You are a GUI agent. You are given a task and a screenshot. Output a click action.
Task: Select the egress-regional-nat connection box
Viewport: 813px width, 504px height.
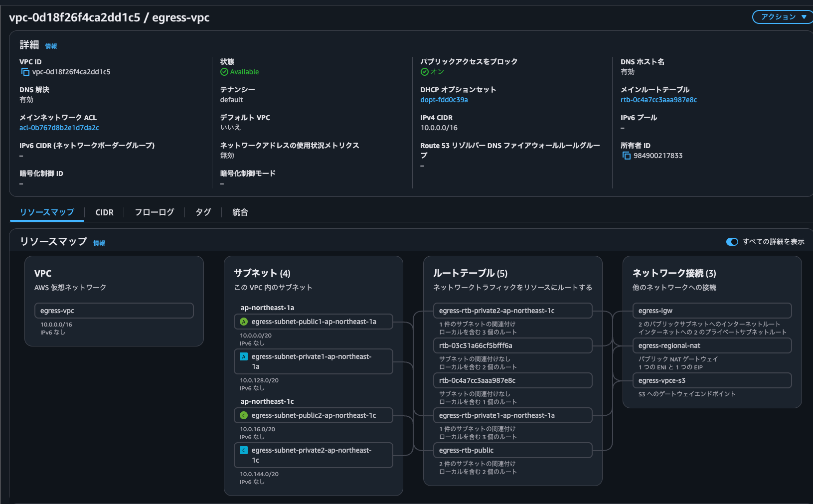tap(712, 345)
